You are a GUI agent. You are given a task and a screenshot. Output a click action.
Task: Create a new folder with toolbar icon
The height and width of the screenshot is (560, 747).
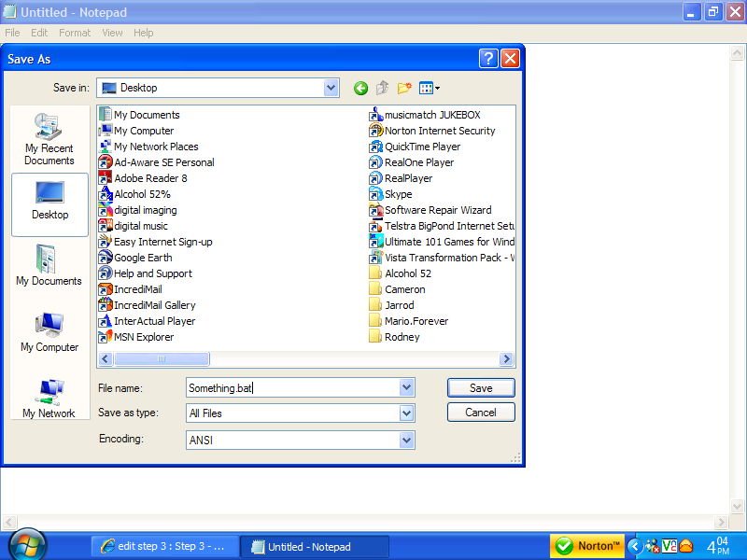click(404, 88)
